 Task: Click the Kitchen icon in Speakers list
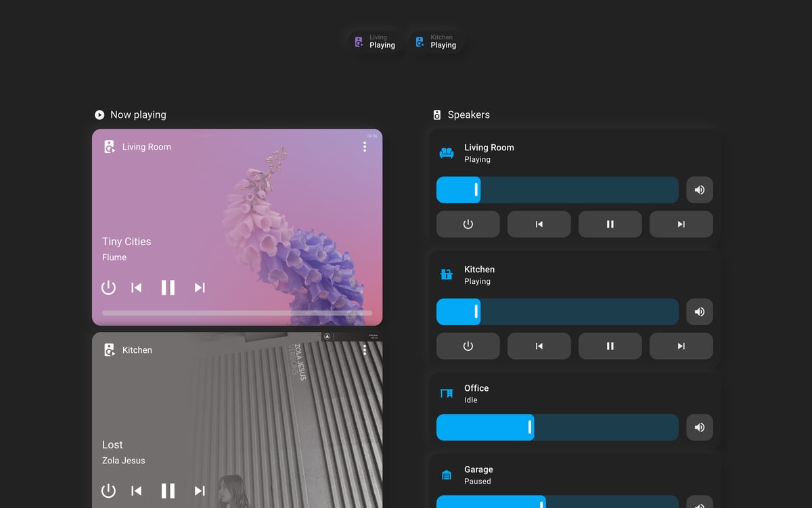[x=447, y=275]
